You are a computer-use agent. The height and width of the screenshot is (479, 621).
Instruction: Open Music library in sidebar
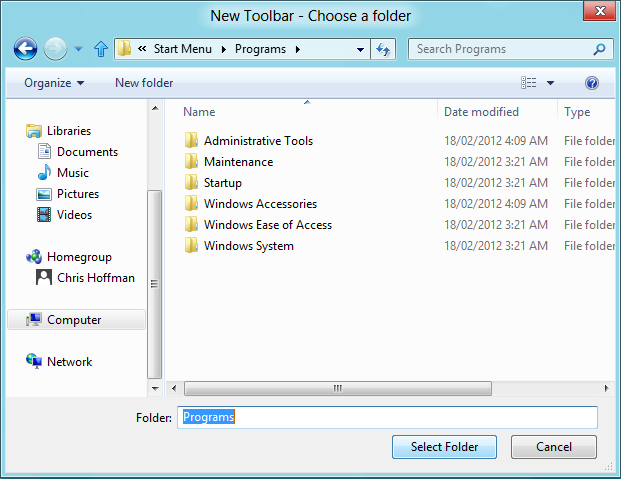73,173
